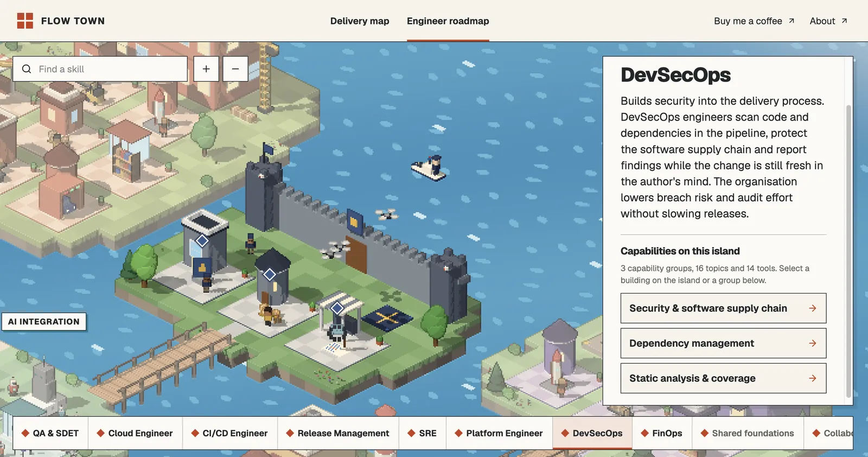This screenshot has height=457, width=868.
Task: Select the Engineer roadmap tab
Action: point(448,21)
